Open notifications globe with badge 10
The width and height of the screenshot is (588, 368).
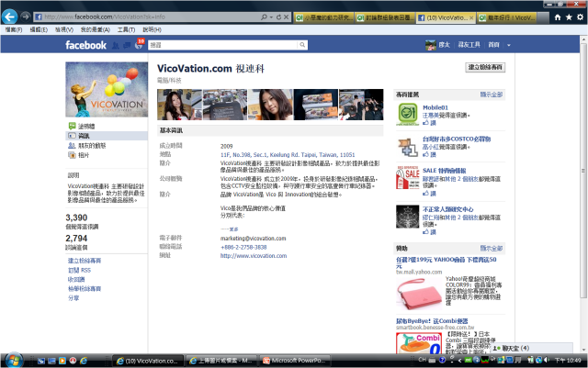139,44
